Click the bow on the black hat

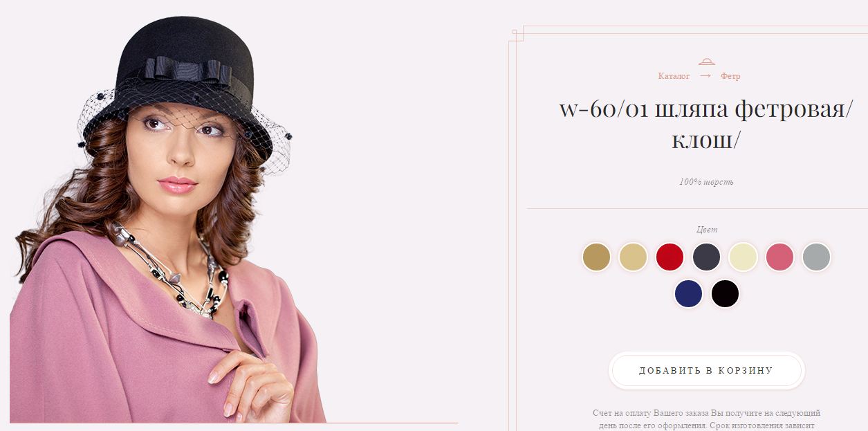(187, 70)
